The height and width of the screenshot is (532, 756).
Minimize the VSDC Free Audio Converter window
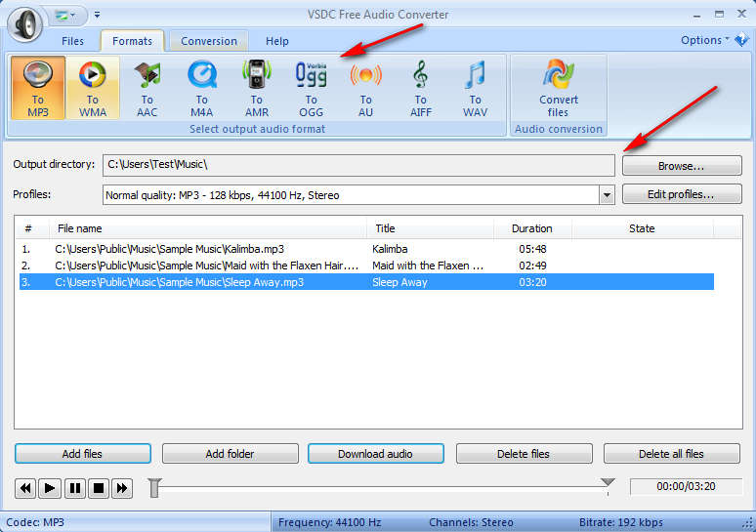[x=696, y=15]
